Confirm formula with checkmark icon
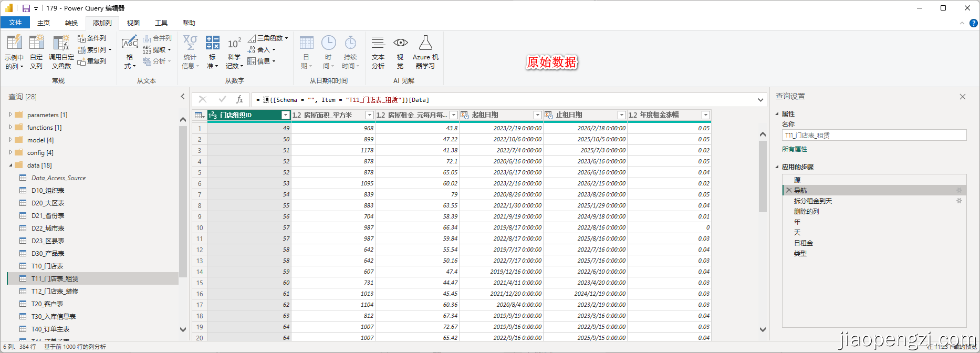 click(222, 99)
